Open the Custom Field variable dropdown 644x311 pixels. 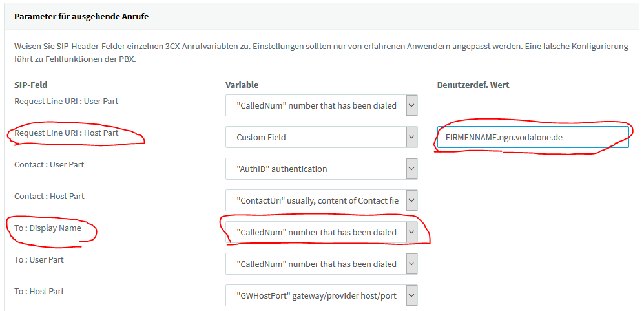point(321,137)
